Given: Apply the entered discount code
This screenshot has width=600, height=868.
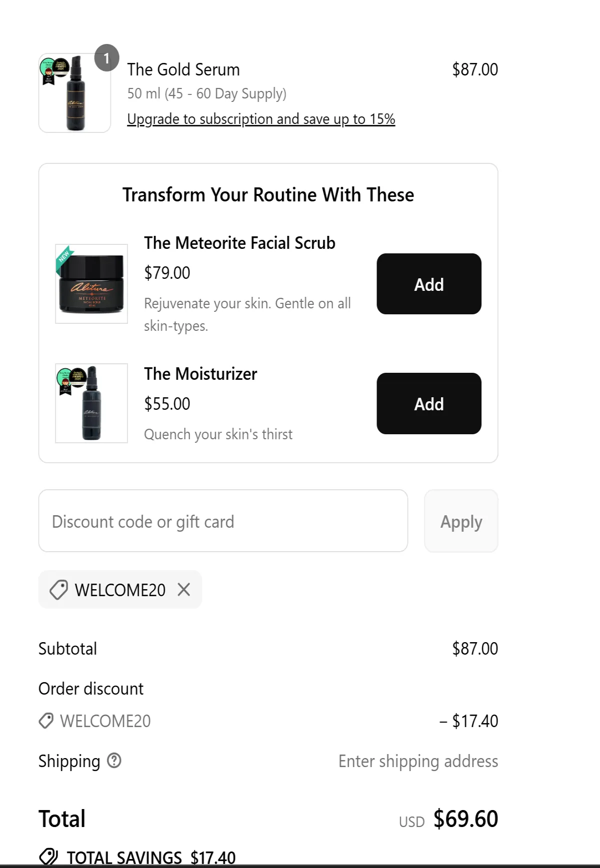Looking at the screenshot, I should pos(460,521).
